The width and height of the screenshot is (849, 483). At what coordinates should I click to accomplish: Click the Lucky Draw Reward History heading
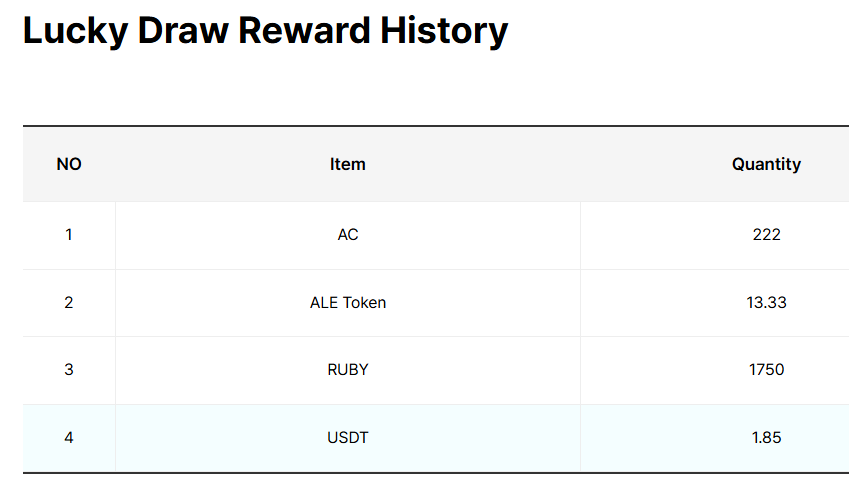(x=265, y=30)
